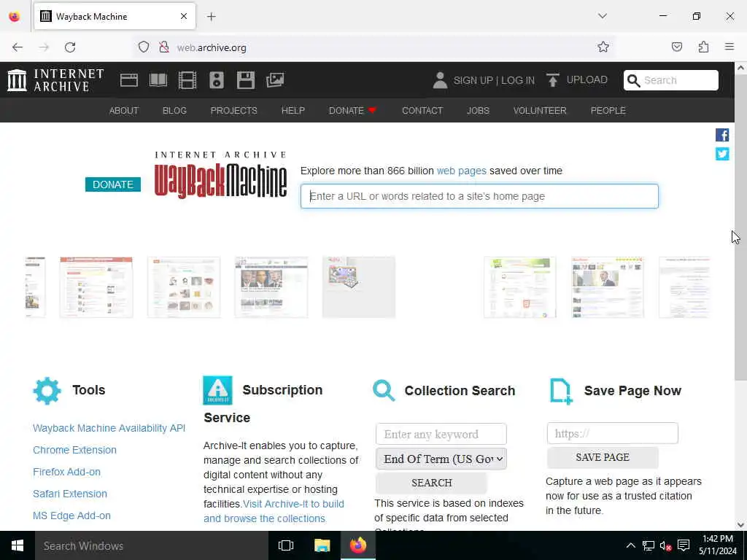The height and width of the screenshot is (560, 747).
Task: Share on Facebook icon
Action: [721, 135]
